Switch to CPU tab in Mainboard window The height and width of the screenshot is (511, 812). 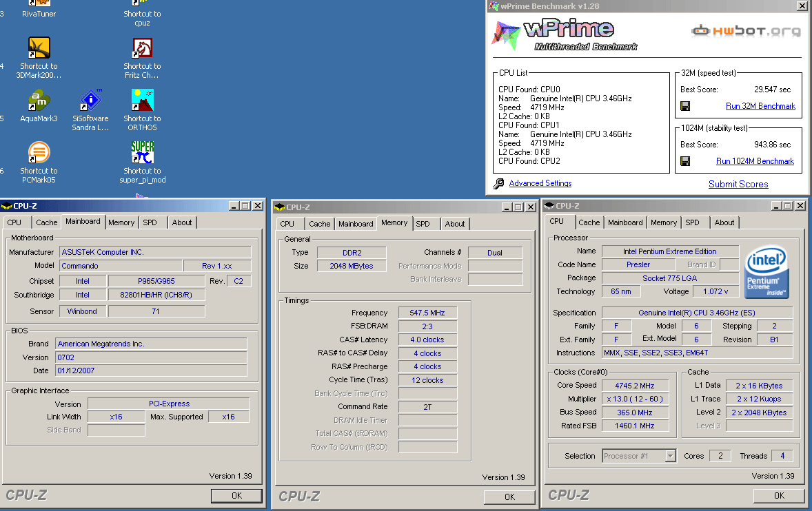(14, 222)
